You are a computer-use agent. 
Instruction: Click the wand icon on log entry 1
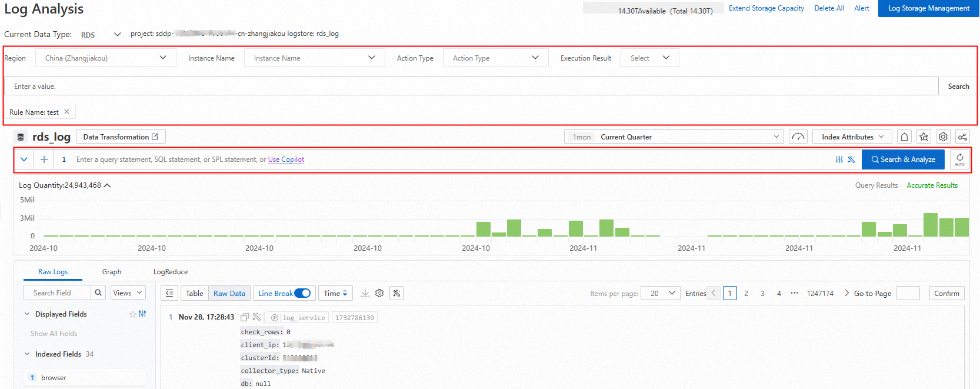coord(256,317)
